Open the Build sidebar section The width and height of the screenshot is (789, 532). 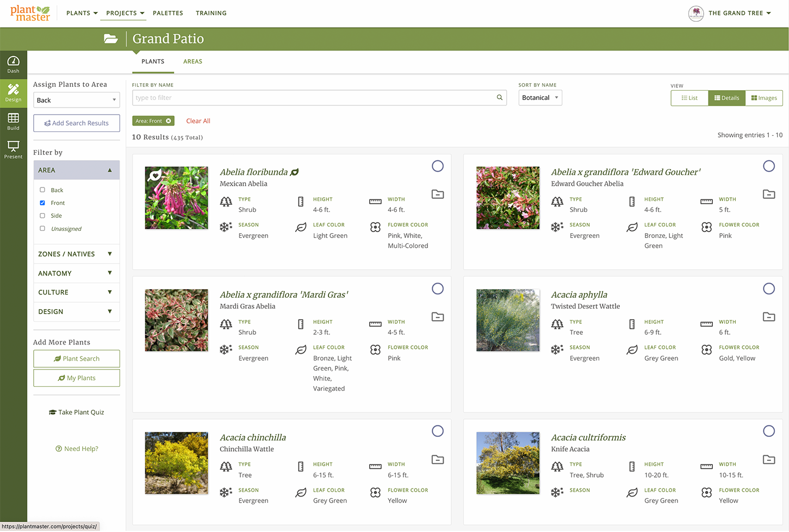coord(13,121)
